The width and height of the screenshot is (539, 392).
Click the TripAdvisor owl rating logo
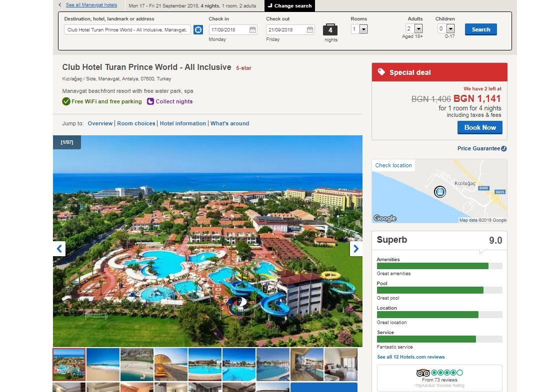click(x=423, y=373)
